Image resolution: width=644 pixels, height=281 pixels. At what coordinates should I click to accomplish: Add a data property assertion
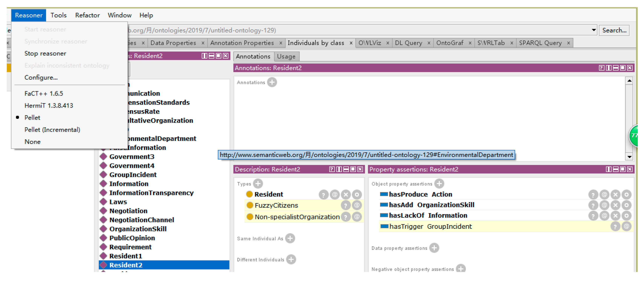(434, 248)
